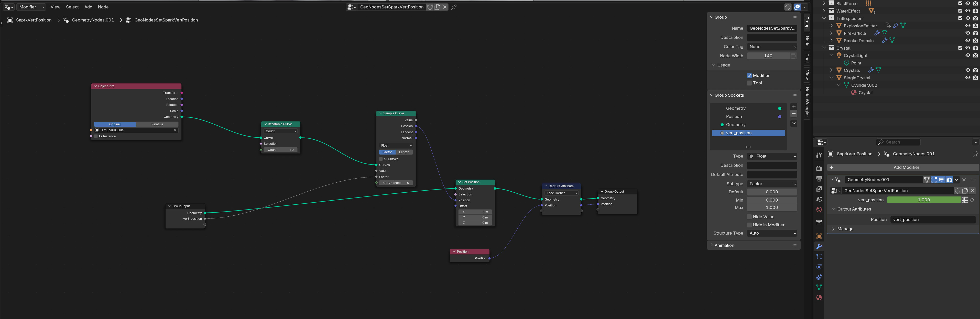
Task: Pin the node tree with pushpin icon
Action: [454, 7]
